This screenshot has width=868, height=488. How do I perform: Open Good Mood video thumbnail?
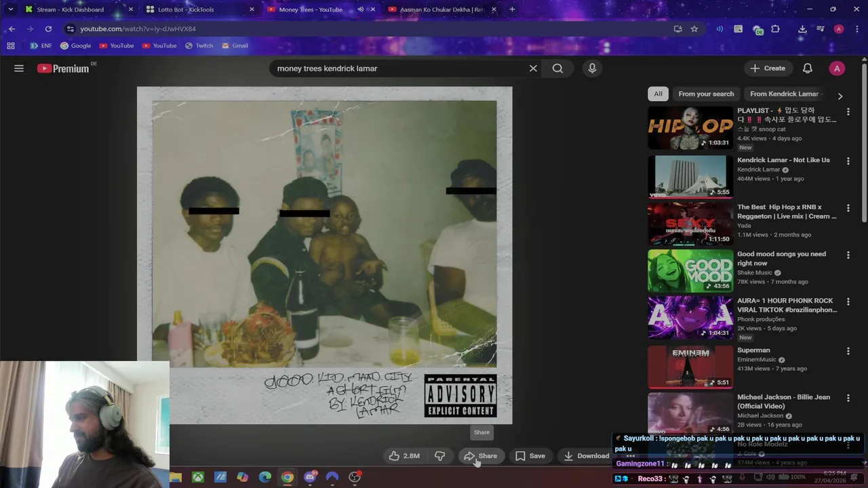[x=690, y=271]
